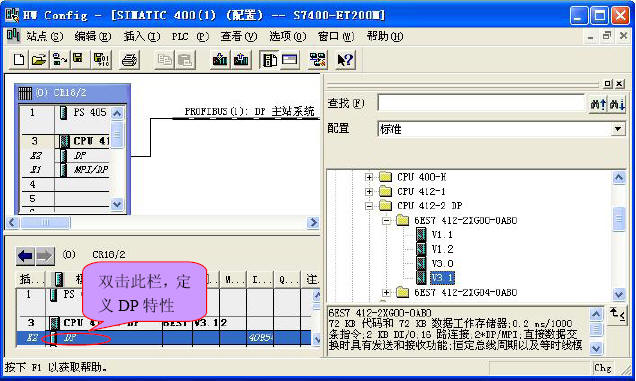Select the V1.1 CPU module entry
636x381 pixels.
point(442,235)
